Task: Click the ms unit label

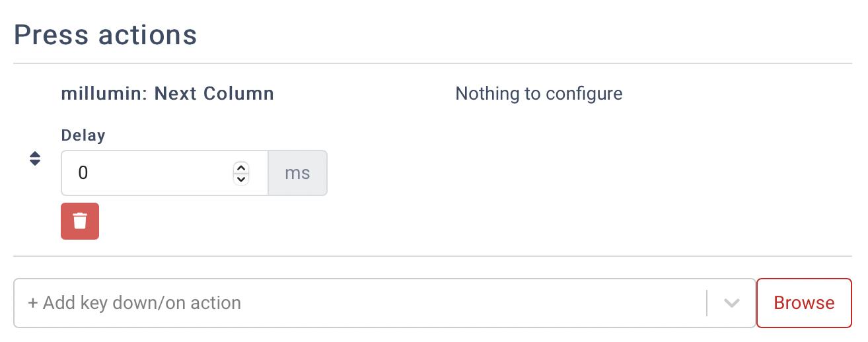Action: point(297,173)
